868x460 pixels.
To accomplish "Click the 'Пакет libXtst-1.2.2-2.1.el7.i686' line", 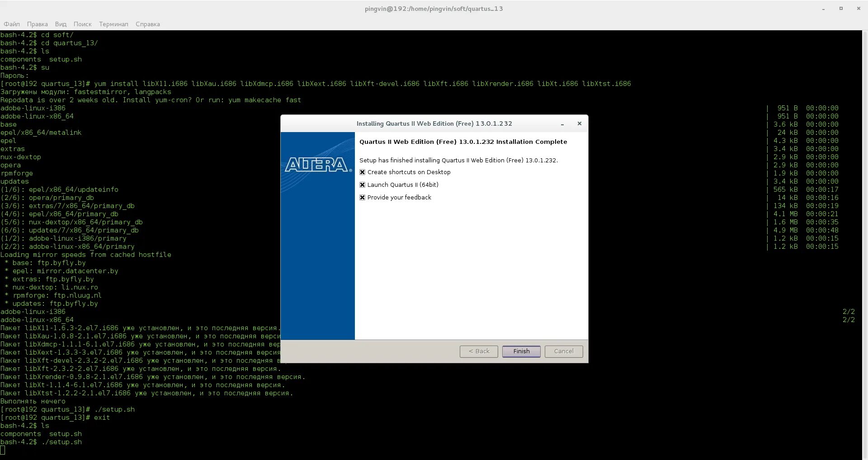I will (x=146, y=393).
